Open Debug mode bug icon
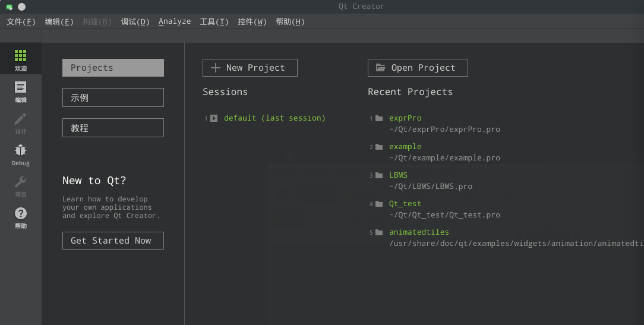This screenshot has height=325, width=644. tap(20, 151)
